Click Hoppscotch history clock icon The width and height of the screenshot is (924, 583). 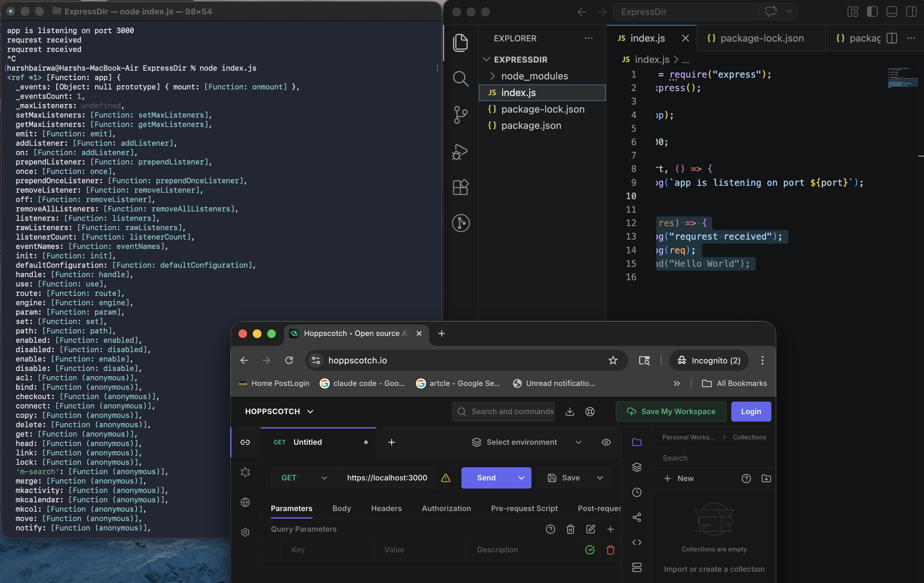pyautogui.click(x=637, y=492)
